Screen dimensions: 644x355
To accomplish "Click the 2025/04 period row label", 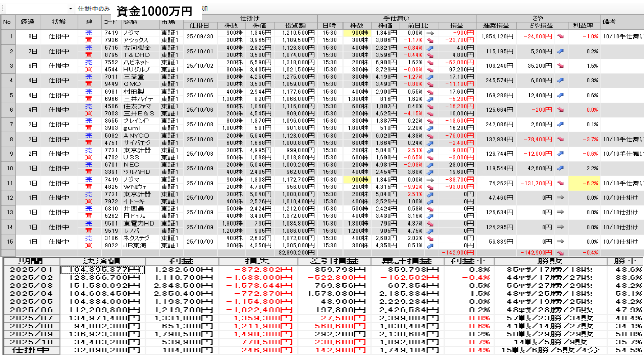I will coord(31,293).
